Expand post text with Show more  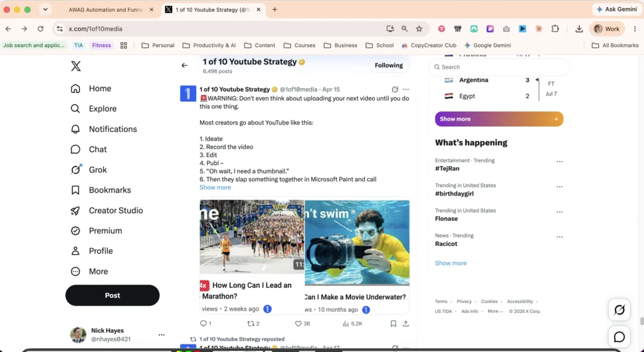[215, 187]
